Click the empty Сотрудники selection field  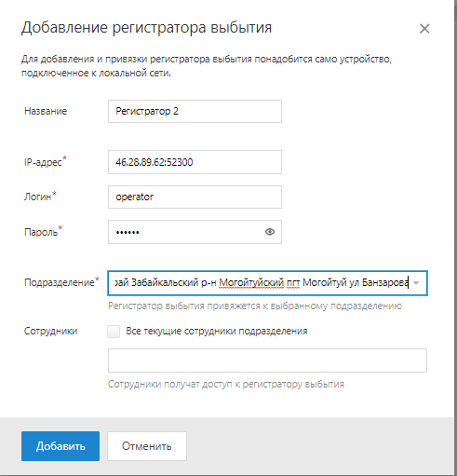(267, 360)
